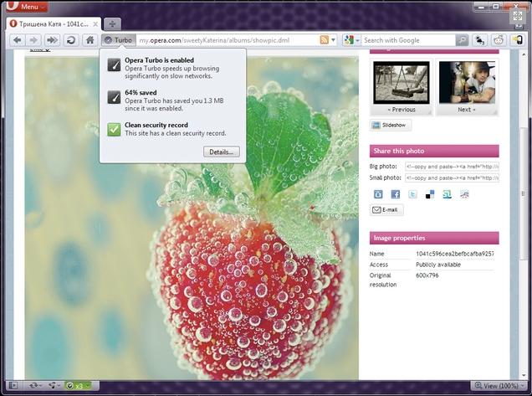
Task: Open the Previous swing photo thumbnail
Action: point(402,83)
